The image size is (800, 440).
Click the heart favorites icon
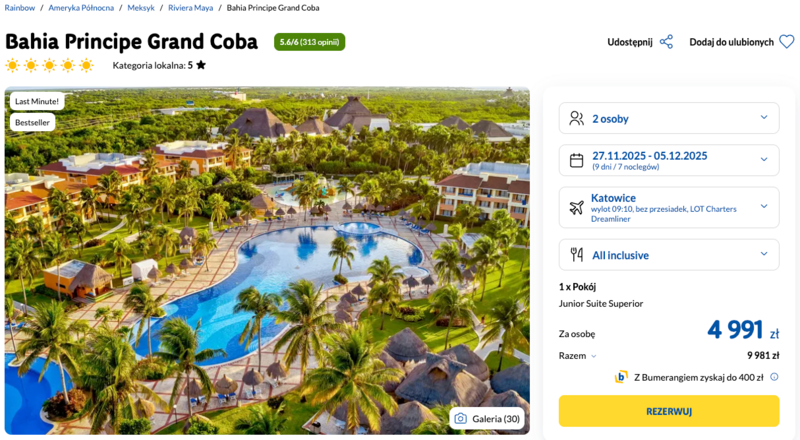click(787, 42)
